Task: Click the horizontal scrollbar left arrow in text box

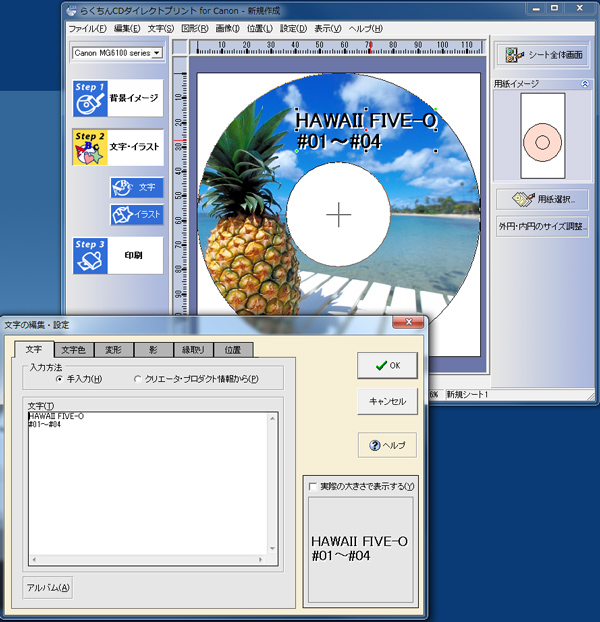Action: [x=34, y=560]
